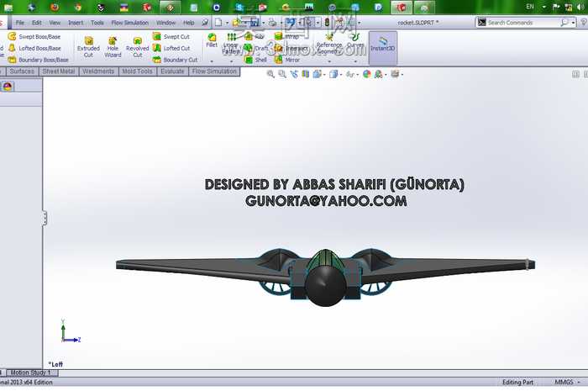Open Reference Geometry tools

pos(329,43)
